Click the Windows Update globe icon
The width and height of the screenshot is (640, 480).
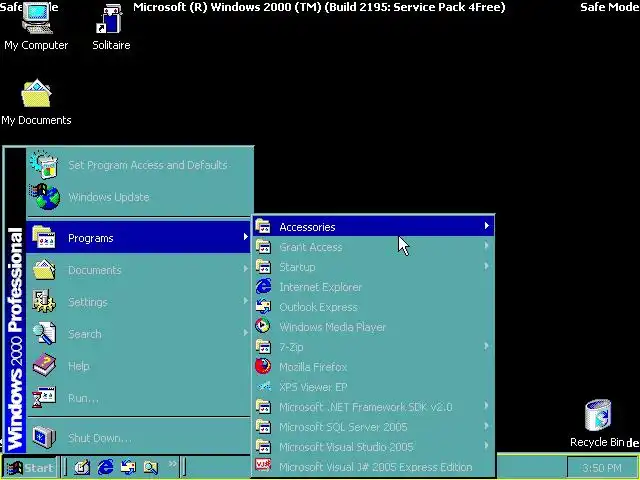coord(44,197)
